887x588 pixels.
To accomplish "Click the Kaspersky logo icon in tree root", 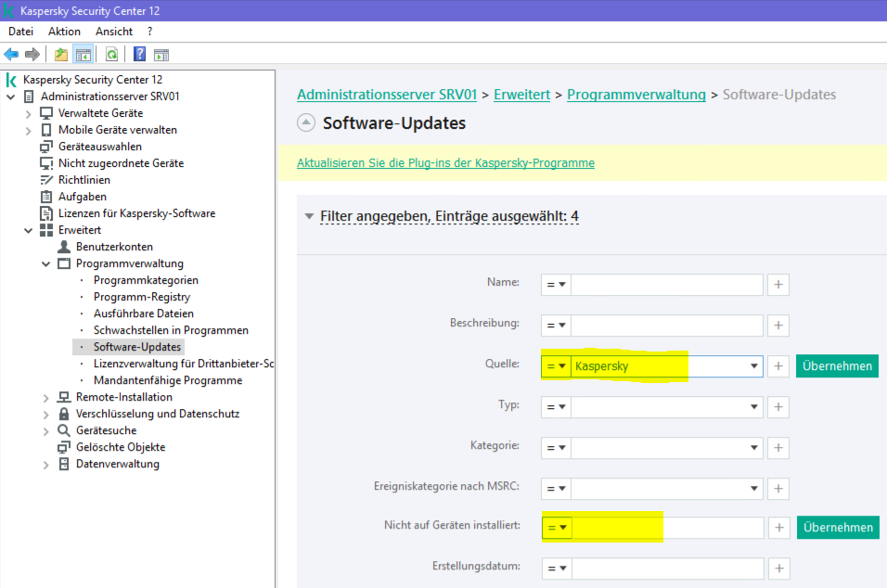I will [11, 80].
